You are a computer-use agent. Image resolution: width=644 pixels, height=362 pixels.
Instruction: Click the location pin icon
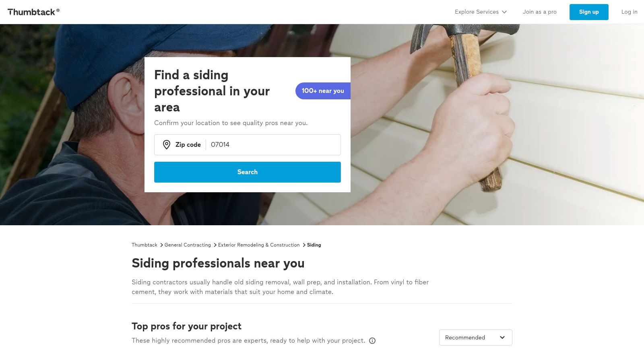pos(167,145)
